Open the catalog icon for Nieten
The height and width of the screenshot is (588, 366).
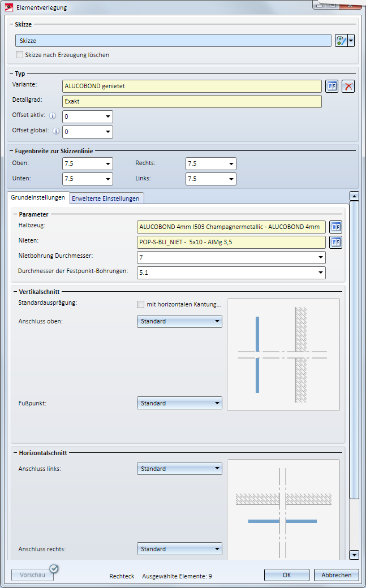point(335,242)
